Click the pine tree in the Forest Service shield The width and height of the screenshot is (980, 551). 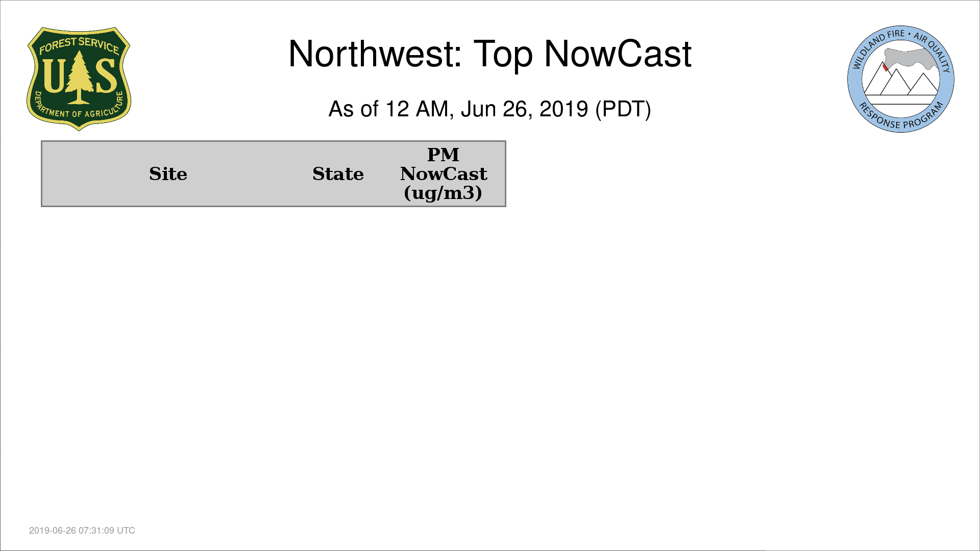pos(78,77)
